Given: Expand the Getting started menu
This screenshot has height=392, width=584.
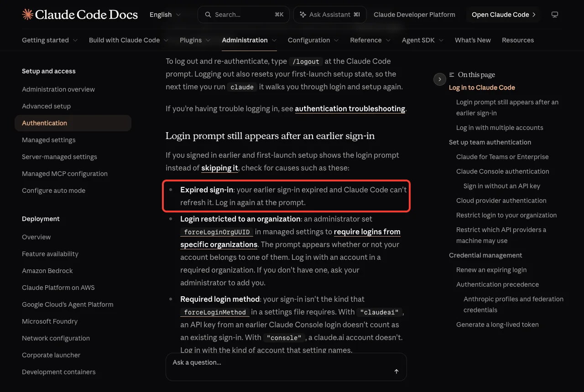Looking at the screenshot, I should coord(50,40).
